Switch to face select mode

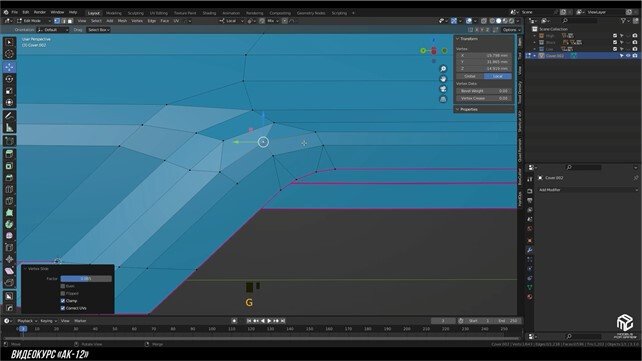(70, 21)
